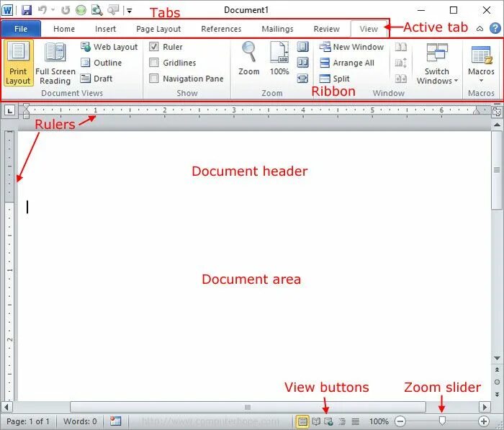Click the horizontal scrollbar left arrow
The height and width of the screenshot is (430, 504).
(6, 408)
